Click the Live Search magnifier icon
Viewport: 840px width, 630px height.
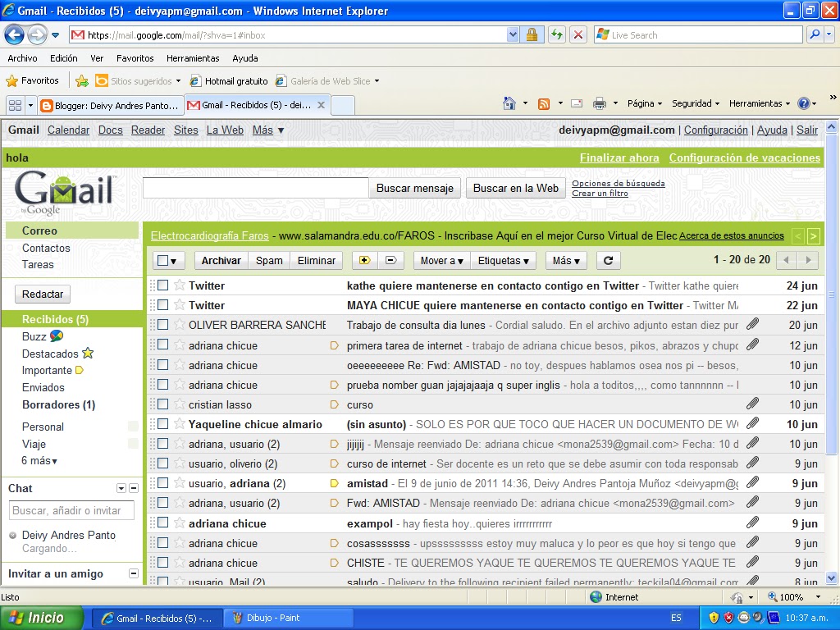pyautogui.click(x=815, y=34)
